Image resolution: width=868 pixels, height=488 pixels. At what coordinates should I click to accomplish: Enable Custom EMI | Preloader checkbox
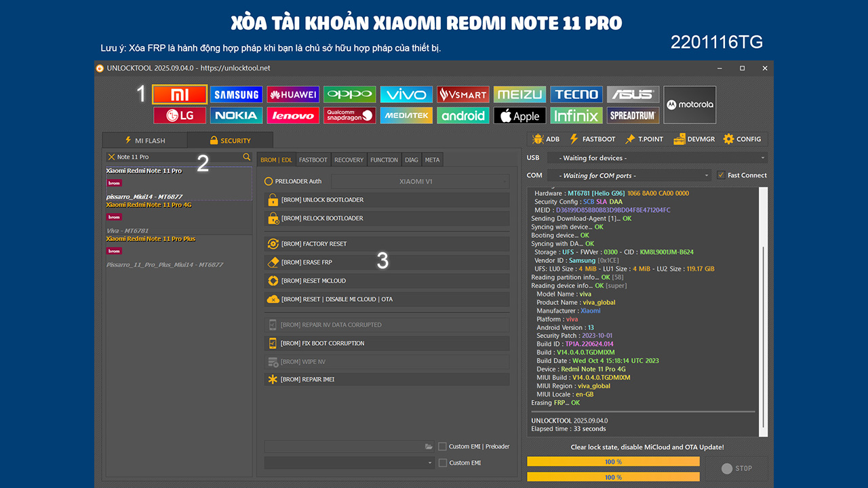click(442, 447)
